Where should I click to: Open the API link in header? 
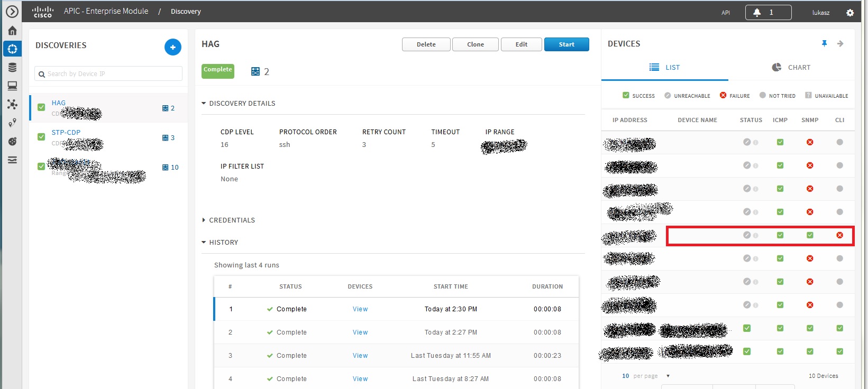726,13
